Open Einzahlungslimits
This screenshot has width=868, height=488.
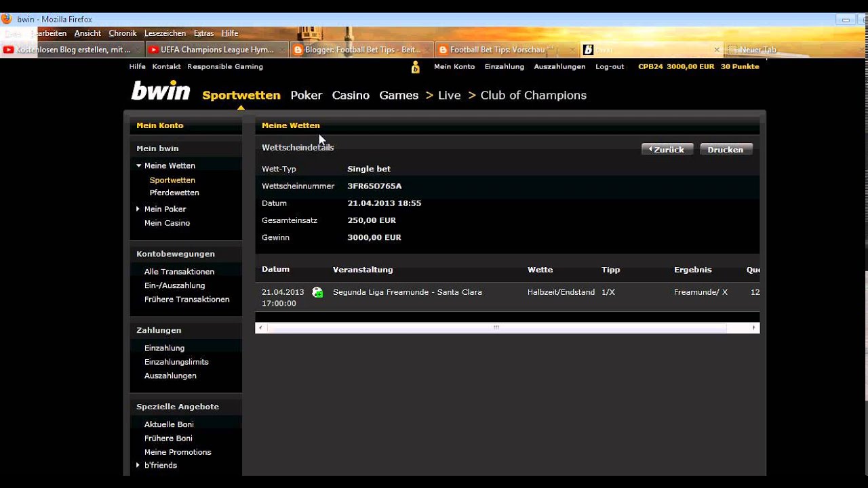pos(176,362)
